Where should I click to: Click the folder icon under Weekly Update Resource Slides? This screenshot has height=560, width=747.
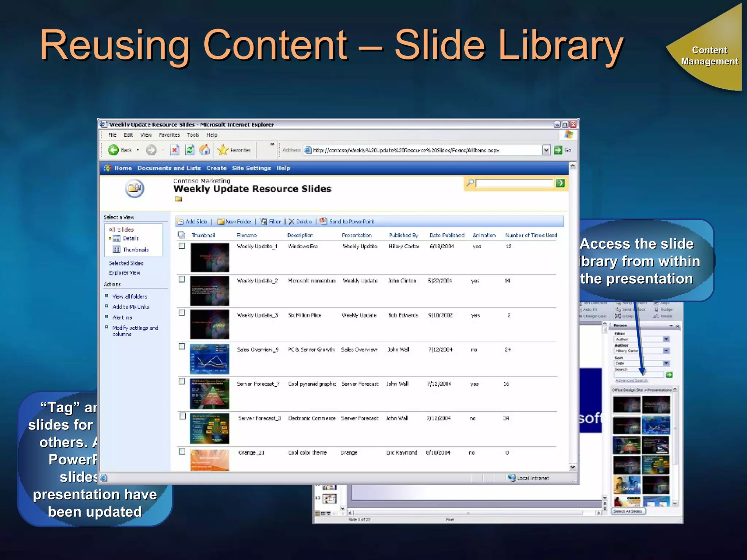pyautogui.click(x=178, y=199)
